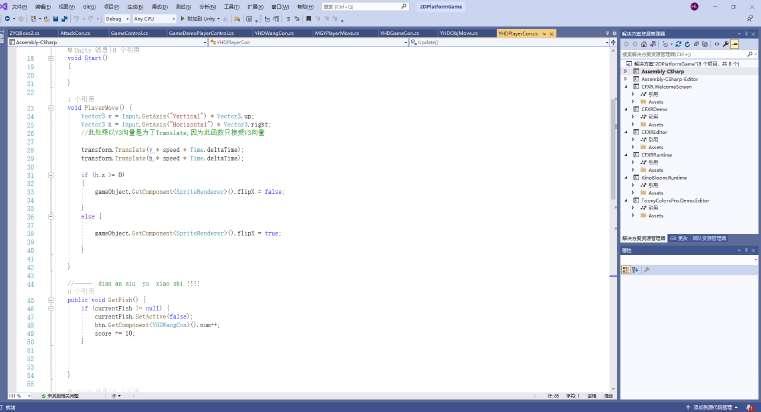Click the magnifier icon in the top search box
Image resolution: width=761 pixels, height=412 pixels.
pyautogui.click(x=403, y=7)
